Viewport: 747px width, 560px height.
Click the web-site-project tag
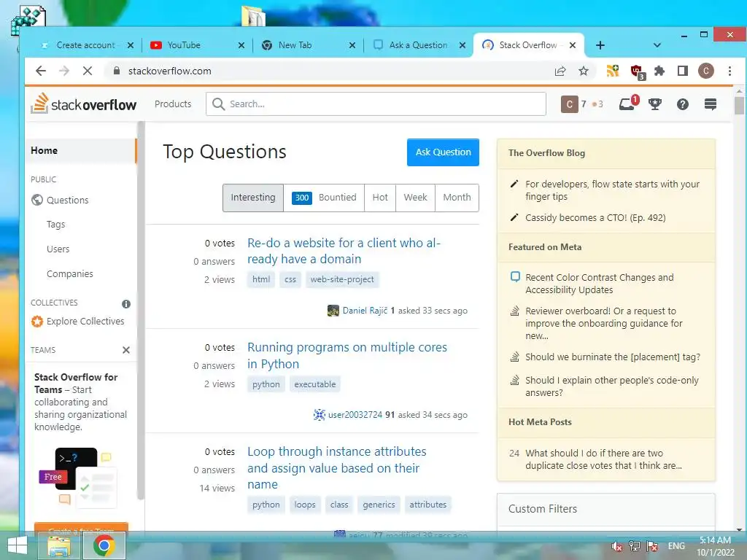(342, 279)
